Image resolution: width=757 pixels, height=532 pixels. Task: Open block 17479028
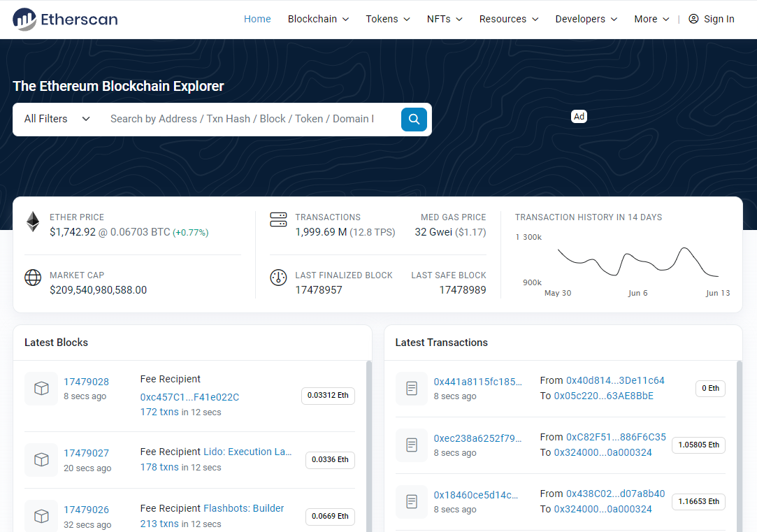tap(87, 382)
